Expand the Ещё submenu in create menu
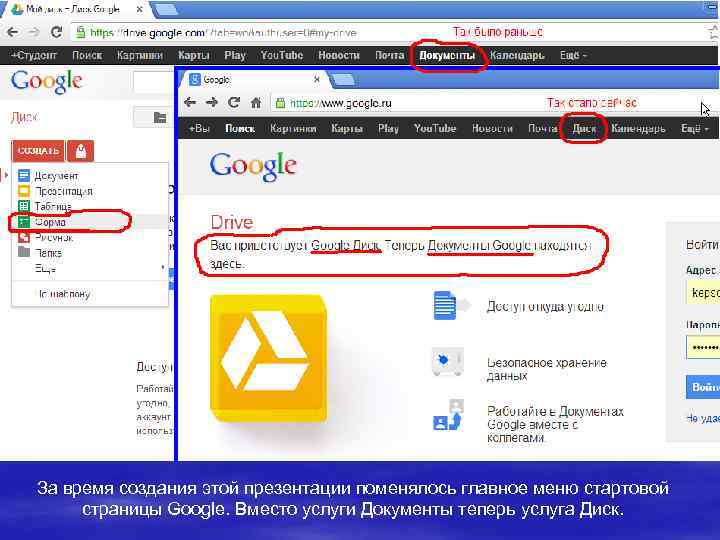 [90, 268]
